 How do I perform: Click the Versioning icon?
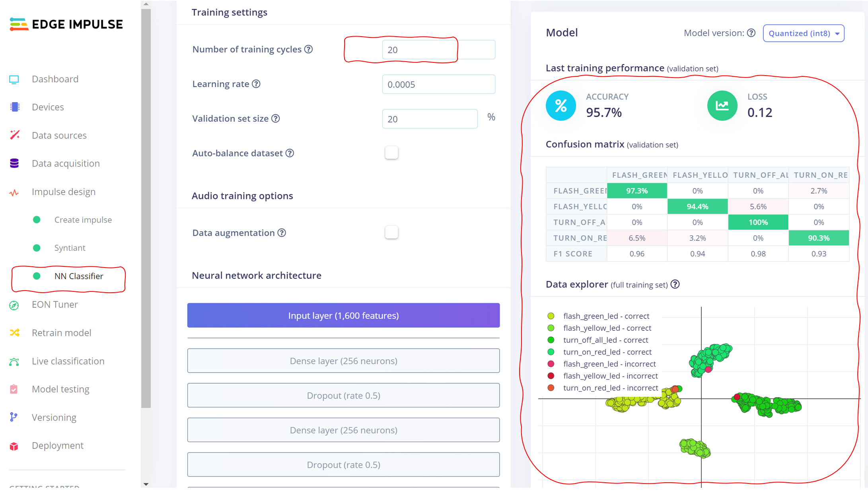14,417
